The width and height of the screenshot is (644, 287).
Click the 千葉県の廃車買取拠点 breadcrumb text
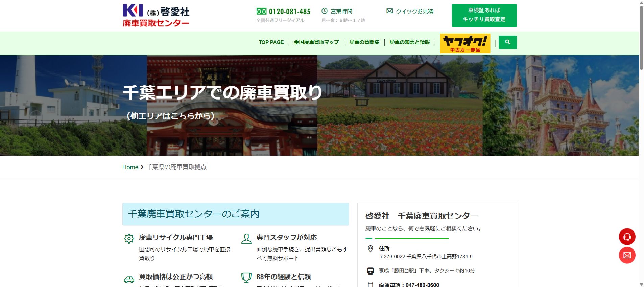(x=176, y=167)
